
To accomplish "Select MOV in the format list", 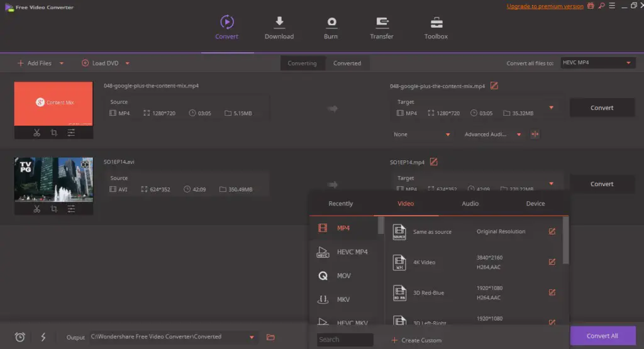I will (344, 275).
